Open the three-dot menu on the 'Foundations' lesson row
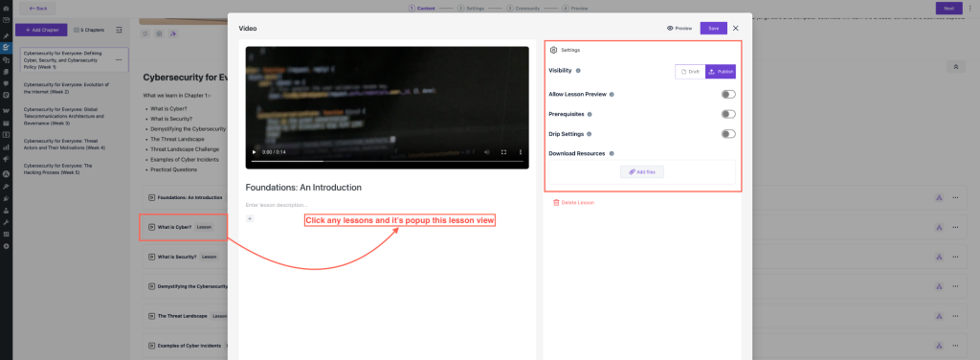Viewport: 980px width, 360px height. tap(955, 197)
